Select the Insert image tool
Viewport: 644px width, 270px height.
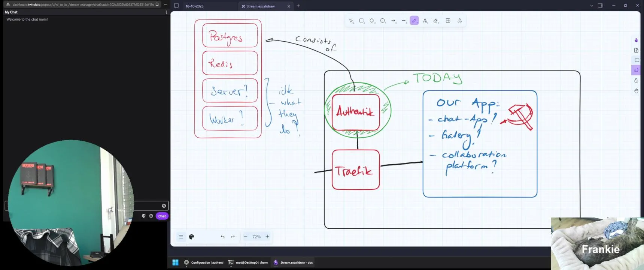coord(448,21)
